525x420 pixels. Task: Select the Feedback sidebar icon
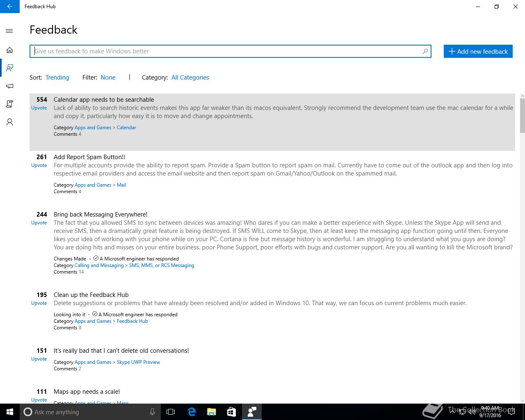(x=9, y=68)
